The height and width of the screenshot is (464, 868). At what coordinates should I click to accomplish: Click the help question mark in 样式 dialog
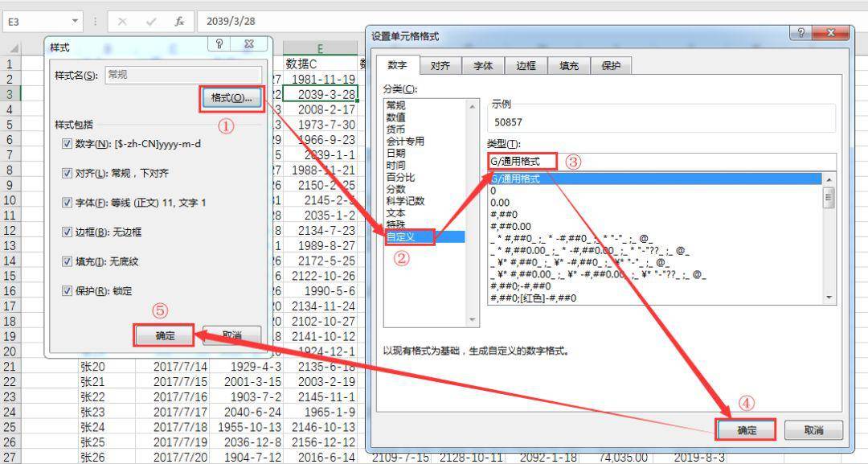coord(219,45)
